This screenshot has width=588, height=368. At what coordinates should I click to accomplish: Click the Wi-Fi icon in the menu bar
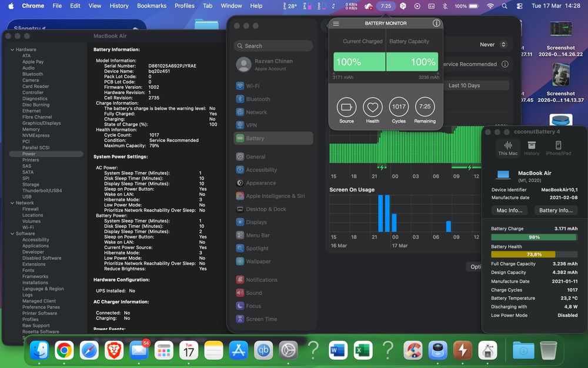[490, 6]
